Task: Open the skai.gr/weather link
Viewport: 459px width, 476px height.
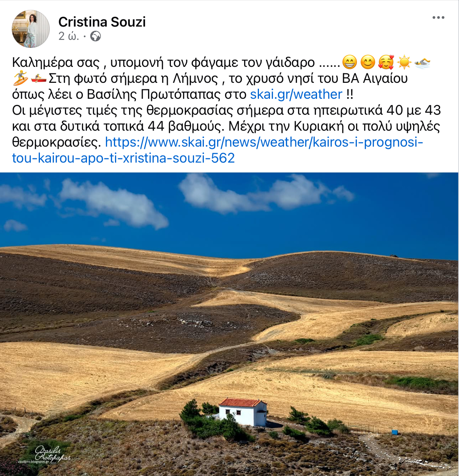Action: tap(296, 94)
